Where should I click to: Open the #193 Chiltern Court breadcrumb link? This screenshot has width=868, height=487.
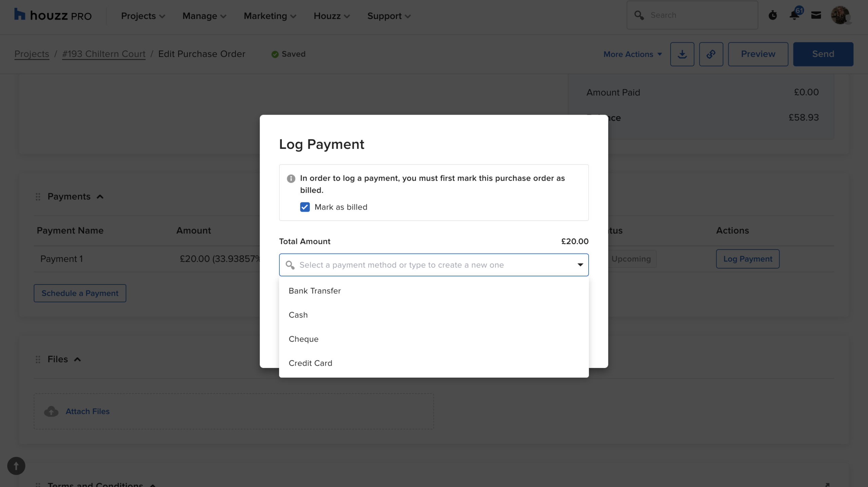(103, 54)
